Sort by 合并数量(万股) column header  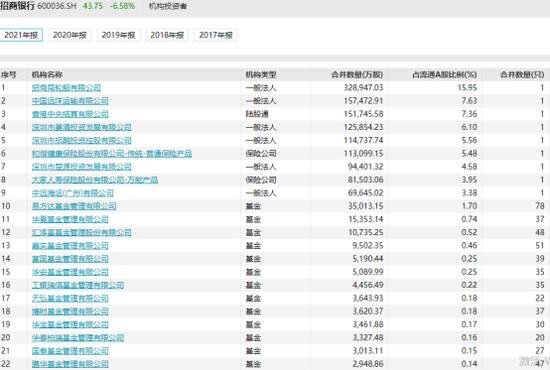click(x=357, y=75)
